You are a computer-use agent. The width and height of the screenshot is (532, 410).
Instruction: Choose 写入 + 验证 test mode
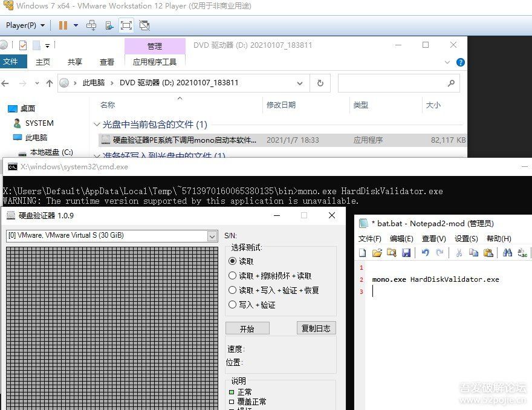click(233, 305)
